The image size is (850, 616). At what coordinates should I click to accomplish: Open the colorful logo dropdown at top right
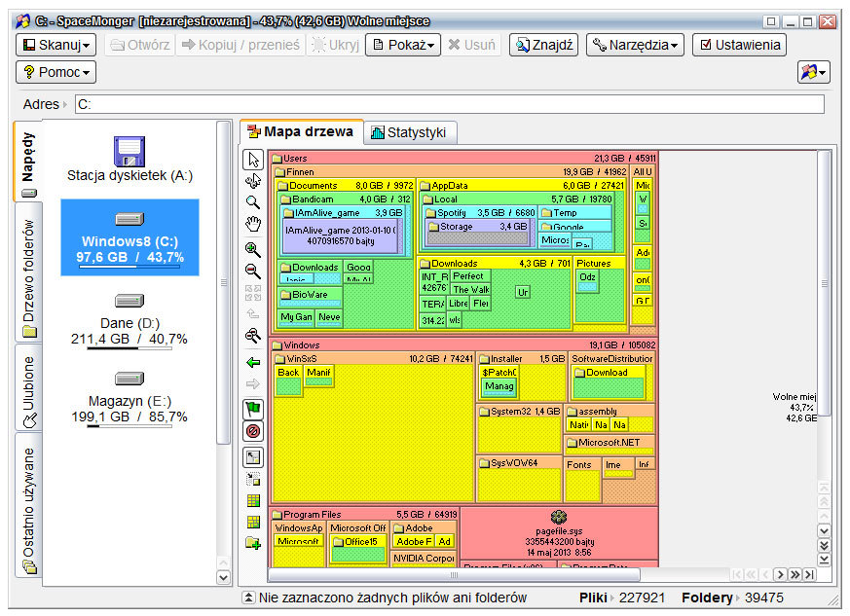point(814,72)
